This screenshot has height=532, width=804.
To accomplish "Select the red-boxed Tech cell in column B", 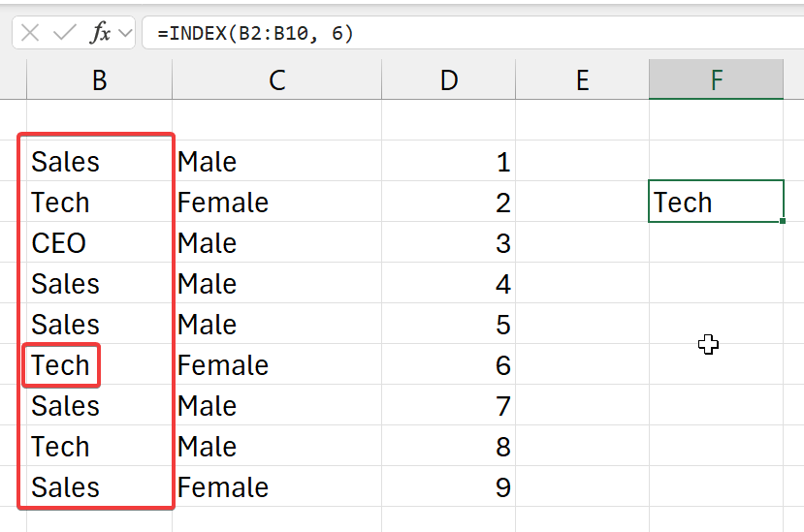I will [x=62, y=365].
